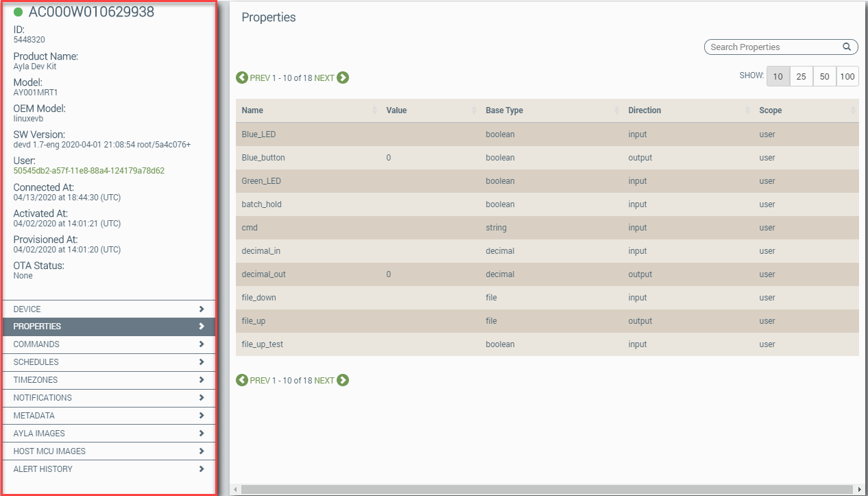Expand the TIMEZONES section chevron
Image resolution: width=868 pixels, height=496 pixels.
202,379
